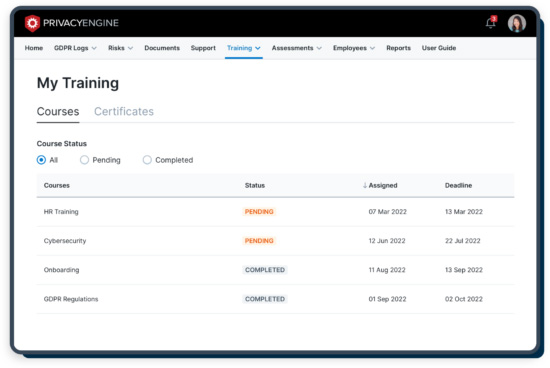Open the User Guide menu item
Image resolution: width=550 pixels, height=368 pixels.
(x=439, y=48)
